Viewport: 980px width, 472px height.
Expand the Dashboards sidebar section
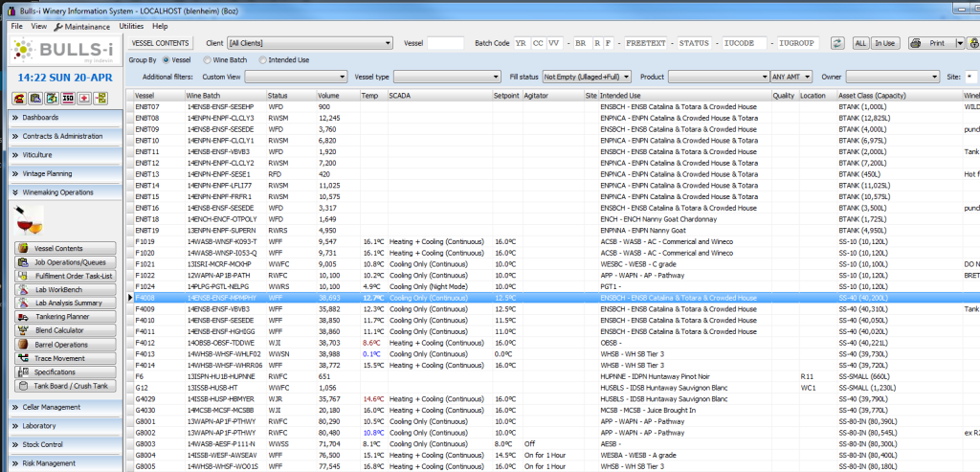(x=65, y=118)
